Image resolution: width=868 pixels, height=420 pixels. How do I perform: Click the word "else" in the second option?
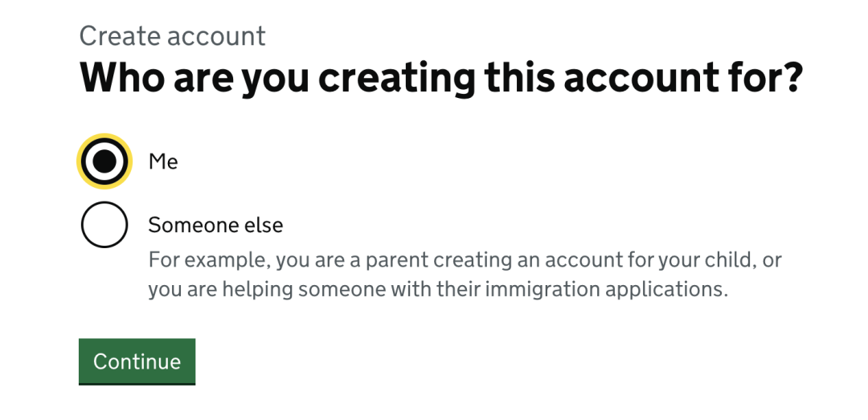pyautogui.click(x=265, y=225)
